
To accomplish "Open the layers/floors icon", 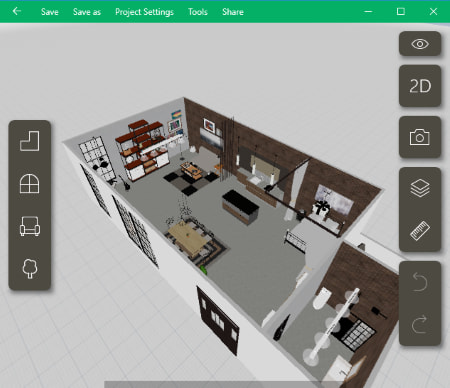I will coord(420,188).
